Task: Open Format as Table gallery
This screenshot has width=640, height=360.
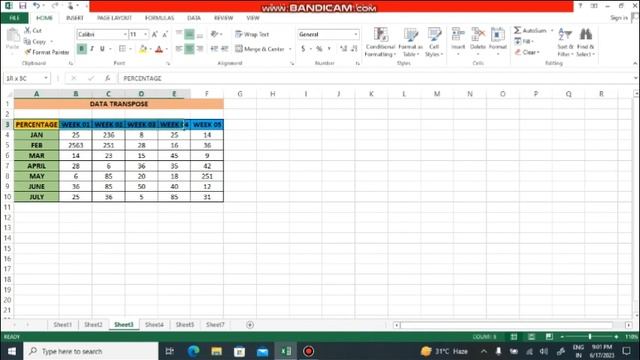Action: coord(410,42)
